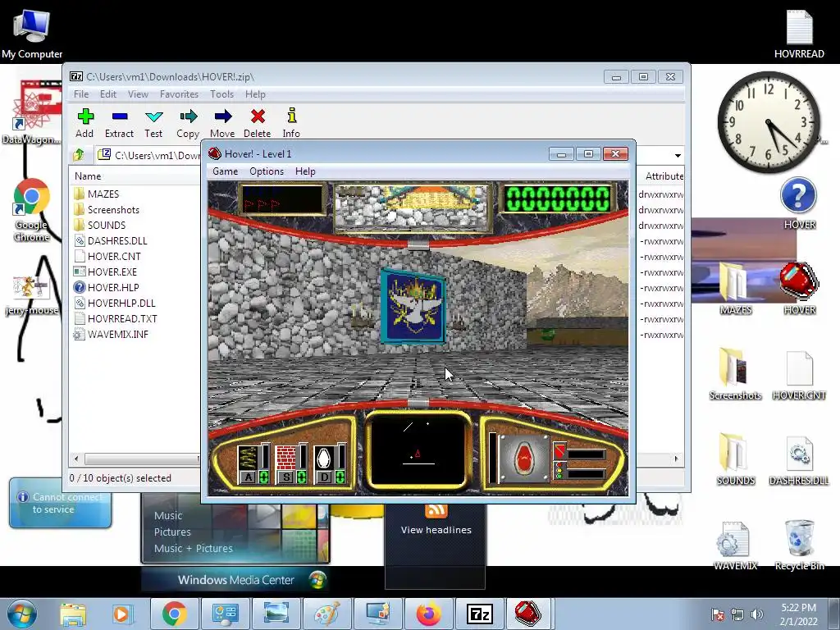Open HOVER.CNT file on desktop

pyautogui.click(x=799, y=374)
